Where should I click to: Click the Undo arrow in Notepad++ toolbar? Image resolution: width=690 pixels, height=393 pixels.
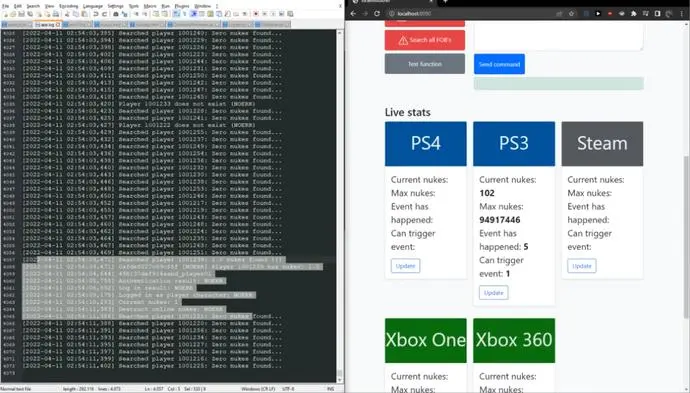click(x=95, y=14)
